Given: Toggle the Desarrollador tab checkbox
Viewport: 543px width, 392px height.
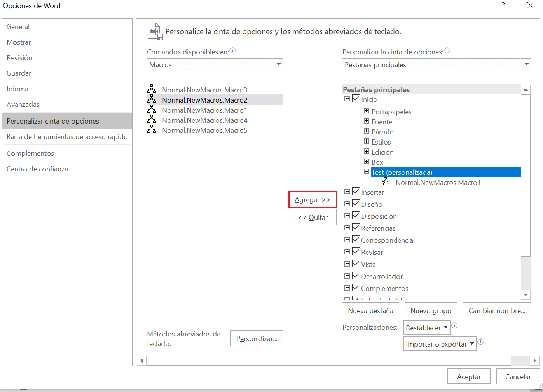Looking at the screenshot, I should pos(356,276).
